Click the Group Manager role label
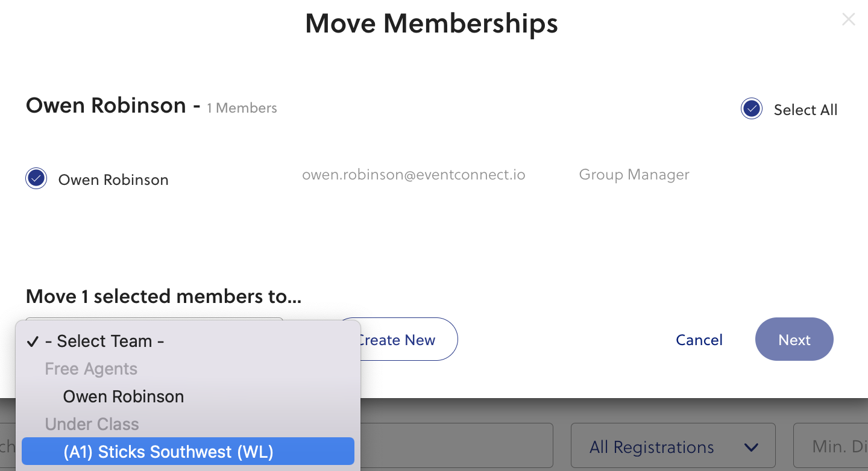The image size is (868, 471). pyautogui.click(x=634, y=175)
